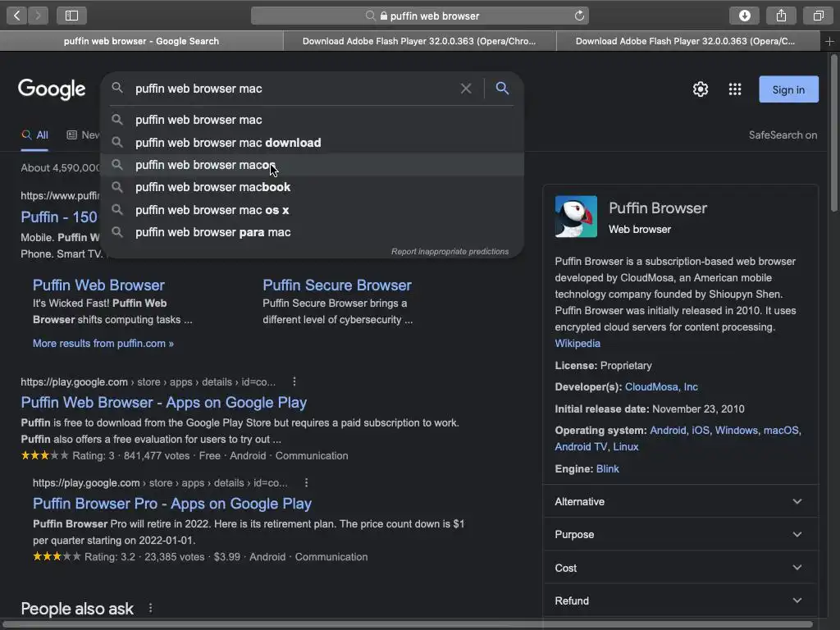
Task: Toggle the Safari sidebar button
Action: 72,16
